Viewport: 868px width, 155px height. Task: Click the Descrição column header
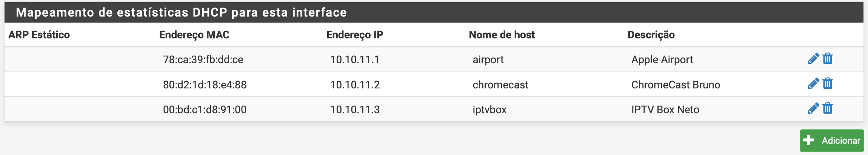[x=651, y=35]
